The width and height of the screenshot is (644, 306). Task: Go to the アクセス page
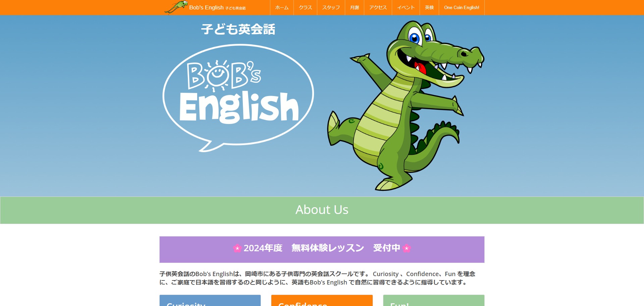pos(378,7)
